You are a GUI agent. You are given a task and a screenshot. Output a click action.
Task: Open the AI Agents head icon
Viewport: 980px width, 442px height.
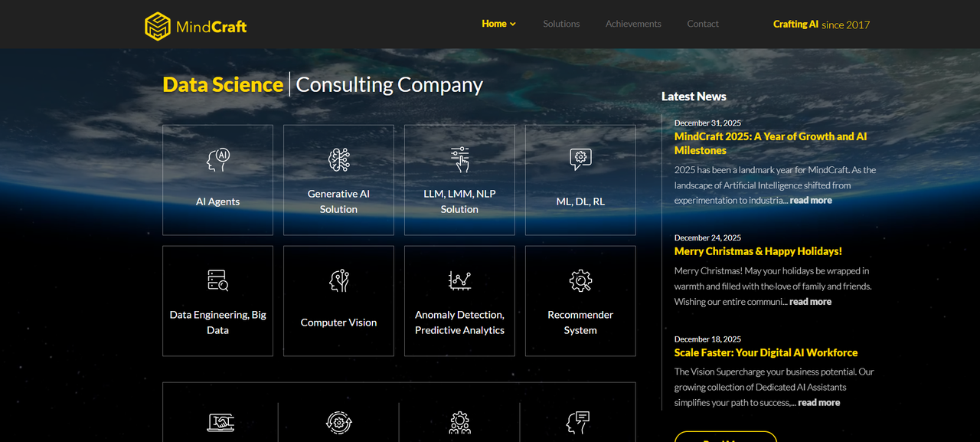pyautogui.click(x=218, y=160)
